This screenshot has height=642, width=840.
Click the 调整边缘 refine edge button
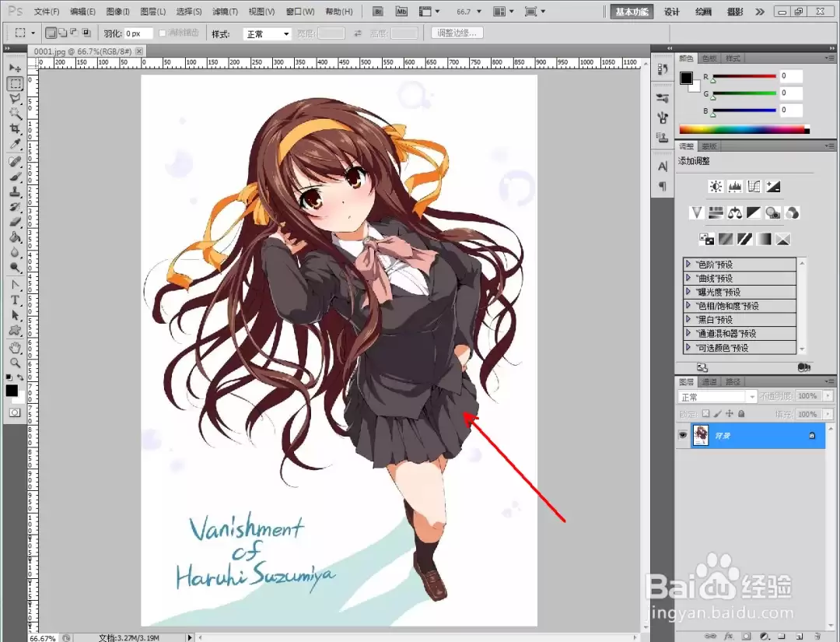coord(457,33)
